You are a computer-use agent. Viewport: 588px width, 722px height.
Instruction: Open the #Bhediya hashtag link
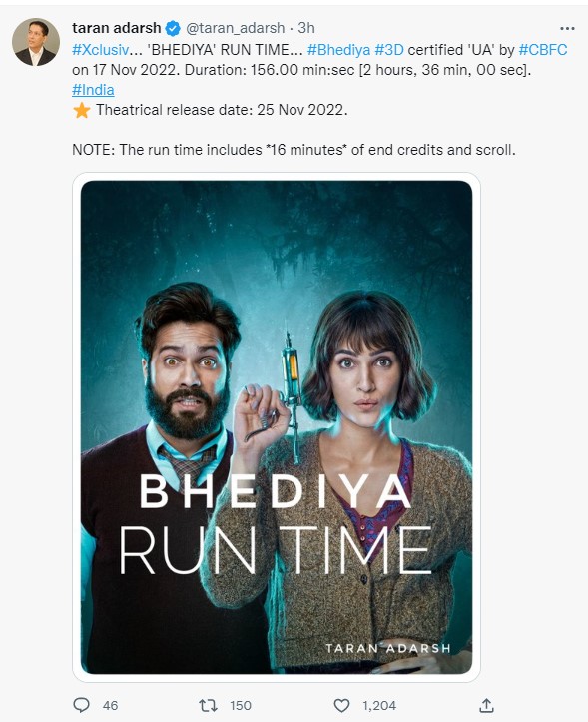pos(338,50)
